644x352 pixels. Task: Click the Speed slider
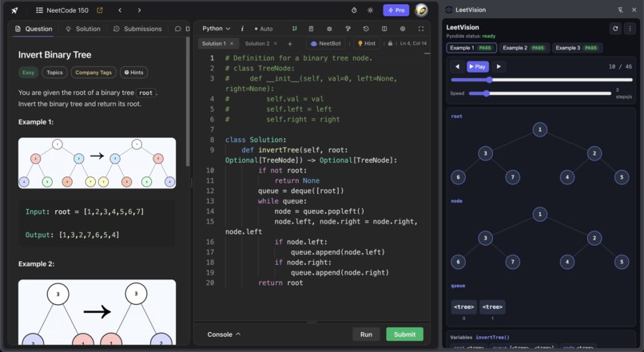540,93
